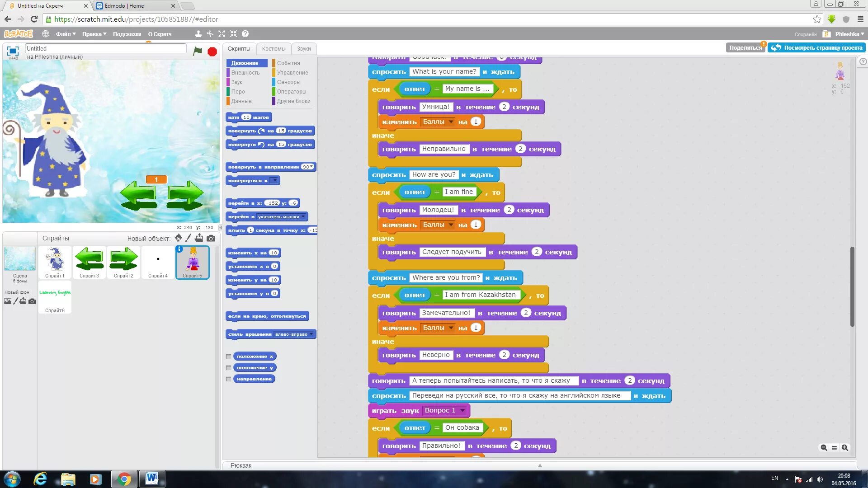This screenshot has height=488, width=868.
Task: Select the Движение motion category
Action: (245, 62)
